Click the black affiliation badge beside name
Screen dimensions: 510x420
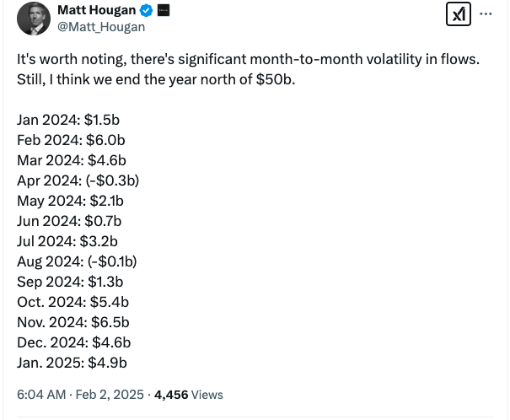(x=164, y=11)
